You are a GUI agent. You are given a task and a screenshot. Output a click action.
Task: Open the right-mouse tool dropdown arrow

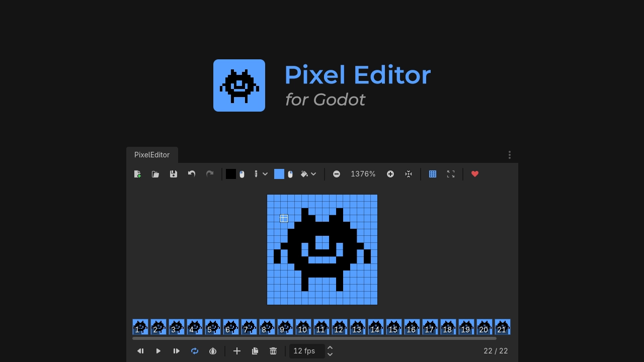coord(313,174)
